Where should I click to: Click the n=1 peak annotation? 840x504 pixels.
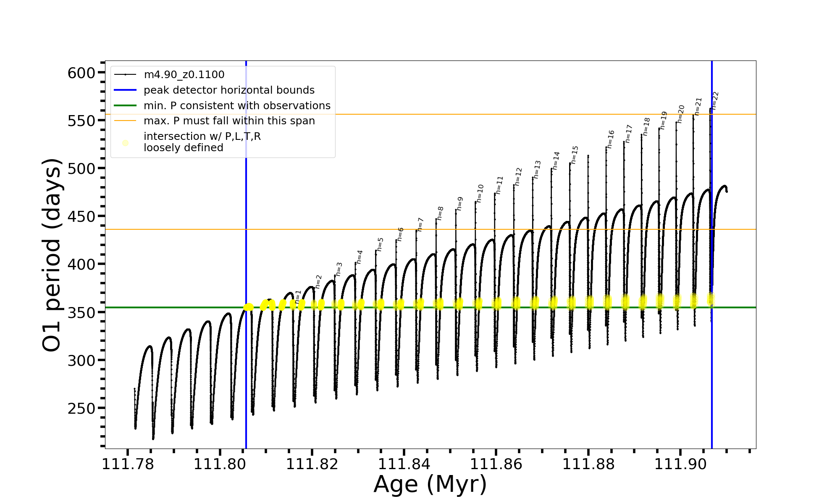click(x=298, y=297)
